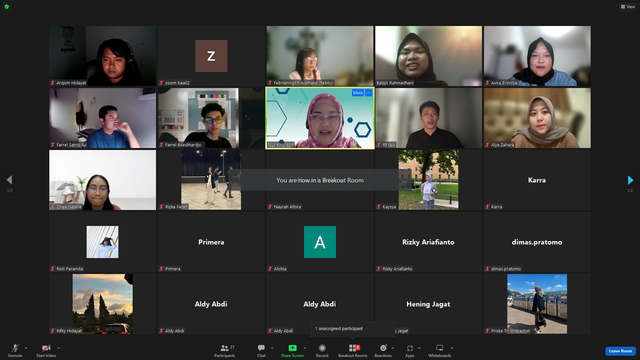The height and width of the screenshot is (360, 640).
Task: Go to next gallery page with right arrow
Action: 630,180
